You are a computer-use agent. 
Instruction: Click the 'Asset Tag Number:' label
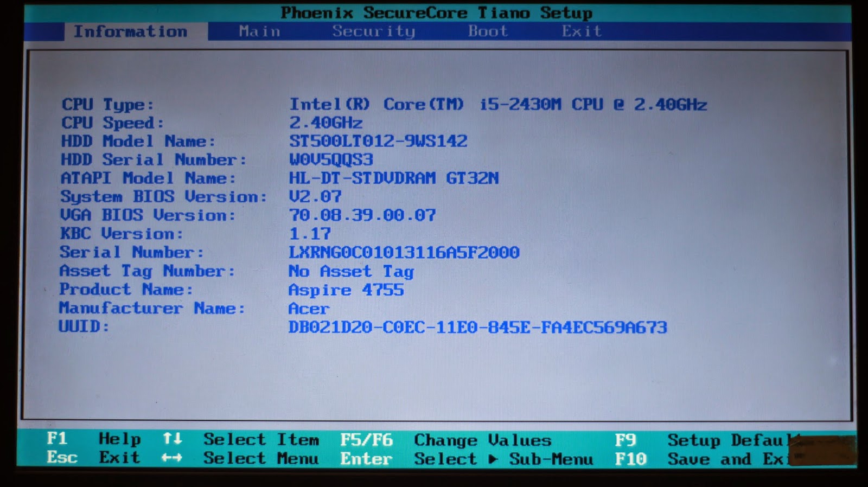point(148,271)
